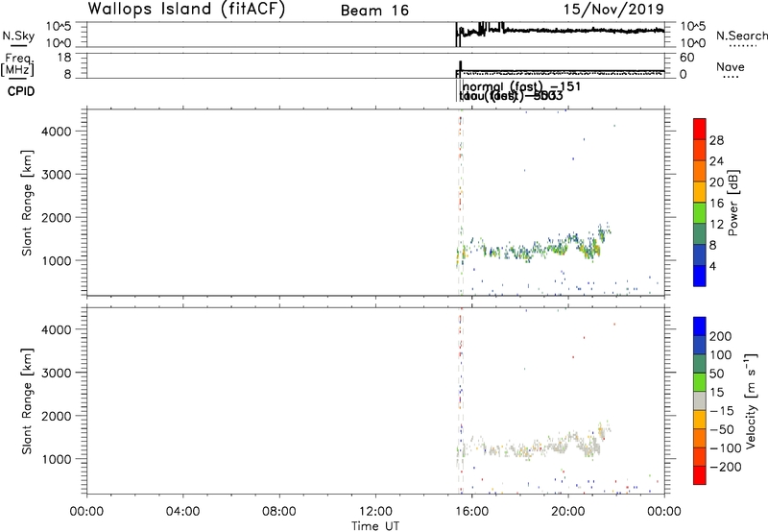This screenshot has width=768, height=532.
Task: Click the "20" label on the Power colorbar
Action: point(716,182)
